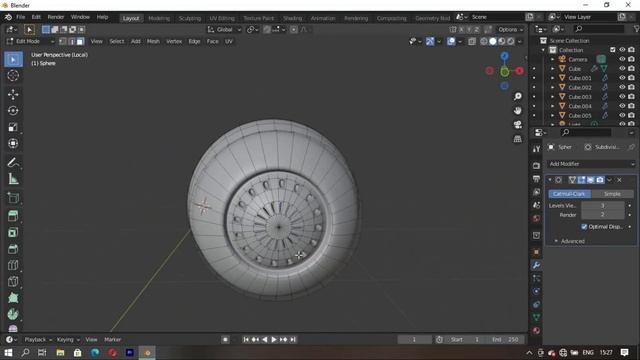
Task: Open the Modifier properties wrench tab
Action: (x=536, y=265)
